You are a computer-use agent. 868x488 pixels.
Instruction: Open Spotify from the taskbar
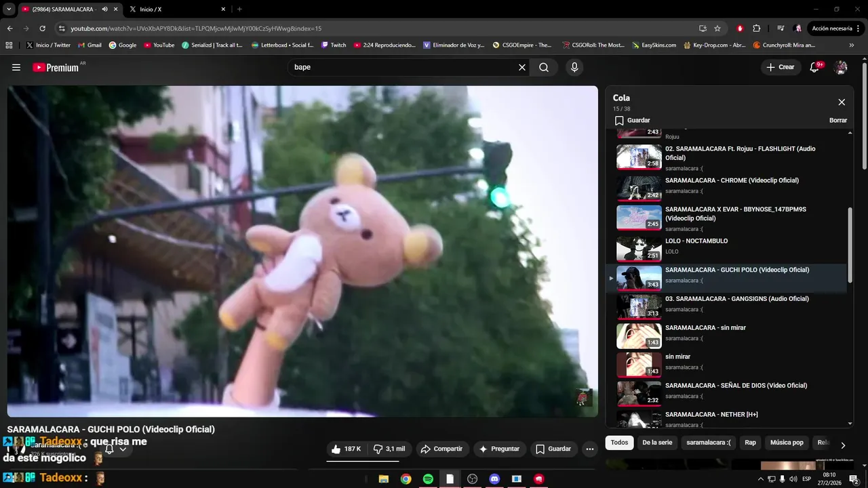pos(428,479)
